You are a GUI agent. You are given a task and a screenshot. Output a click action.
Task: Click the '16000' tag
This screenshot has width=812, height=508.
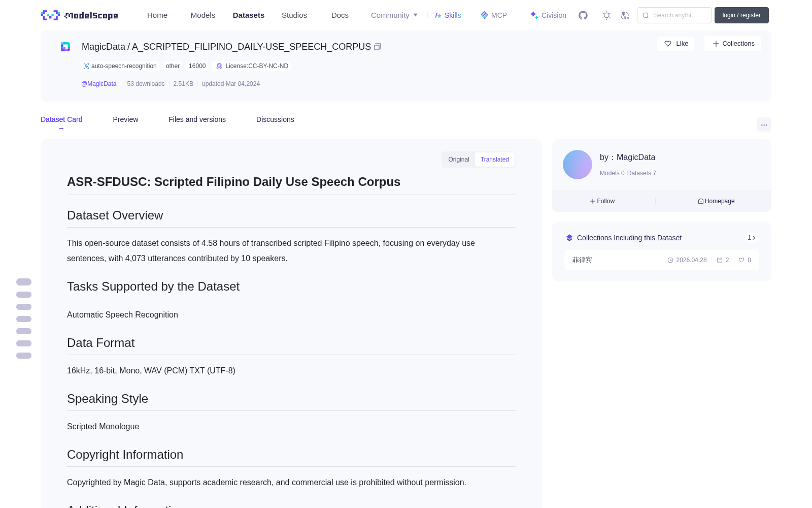coord(197,66)
